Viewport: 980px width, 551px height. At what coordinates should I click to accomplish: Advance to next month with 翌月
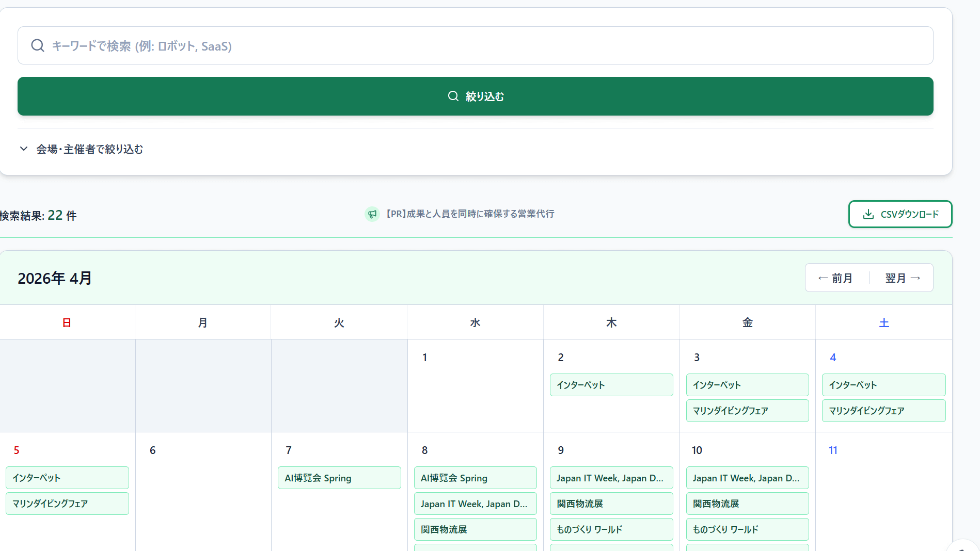point(902,278)
